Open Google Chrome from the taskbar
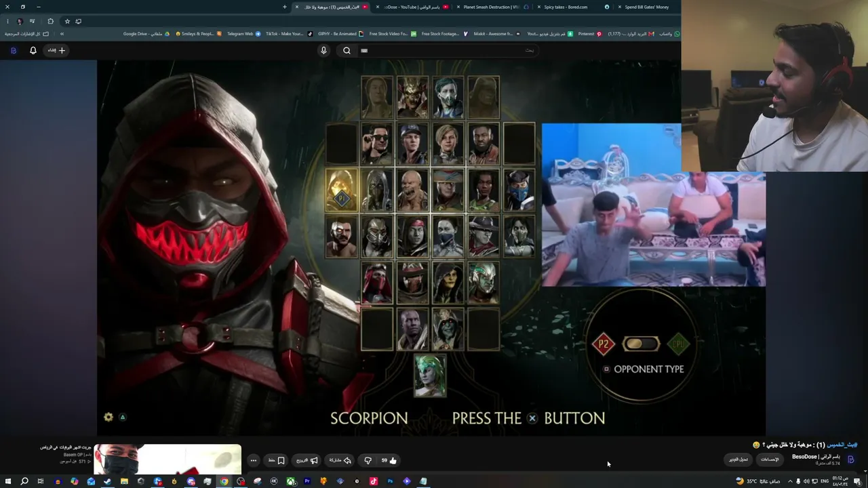Image resolution: width=868 pixels, height=488 pixels. point(224,481)
